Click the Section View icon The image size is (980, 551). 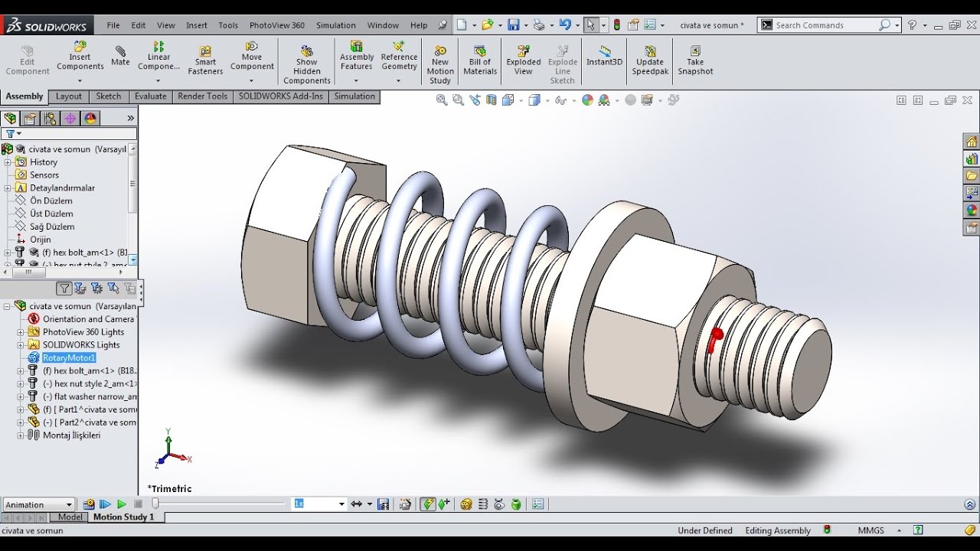point(492,99)
